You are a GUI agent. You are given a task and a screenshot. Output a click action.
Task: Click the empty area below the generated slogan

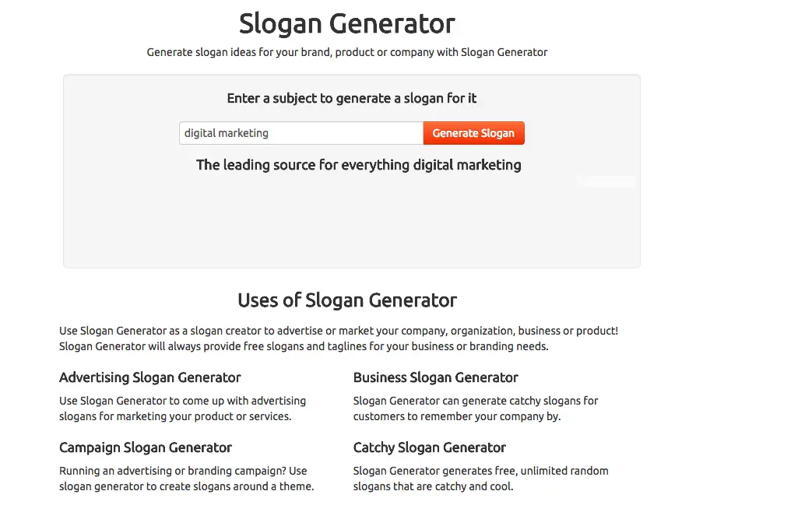(352, 223)
